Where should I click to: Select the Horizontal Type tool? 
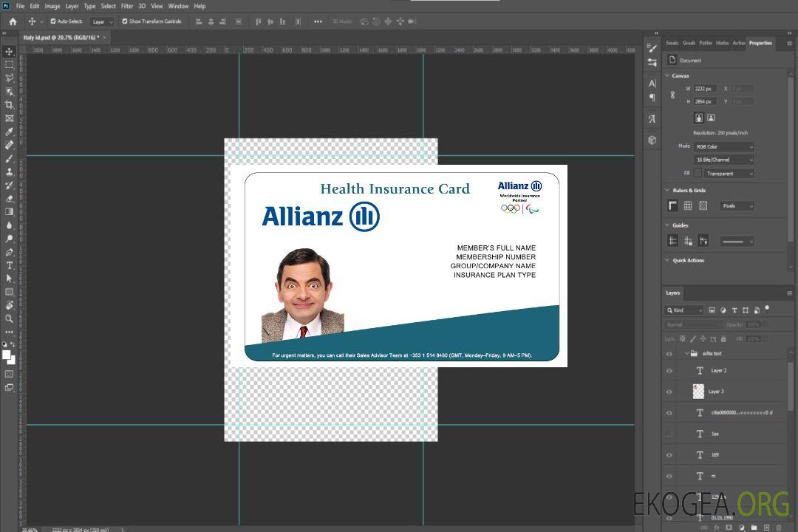pos(9,265)
